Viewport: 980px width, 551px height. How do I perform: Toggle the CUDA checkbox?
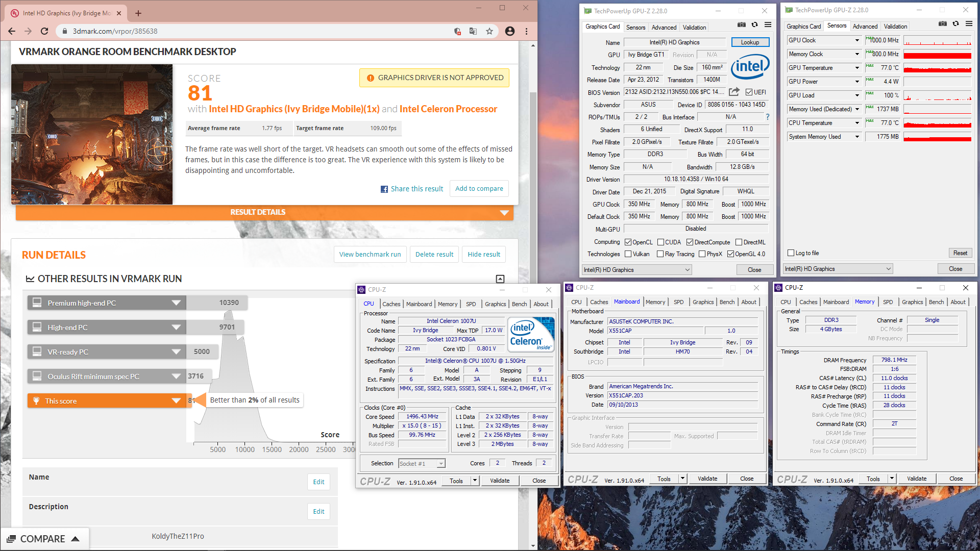pyautogui.click(x=660, y=242)
